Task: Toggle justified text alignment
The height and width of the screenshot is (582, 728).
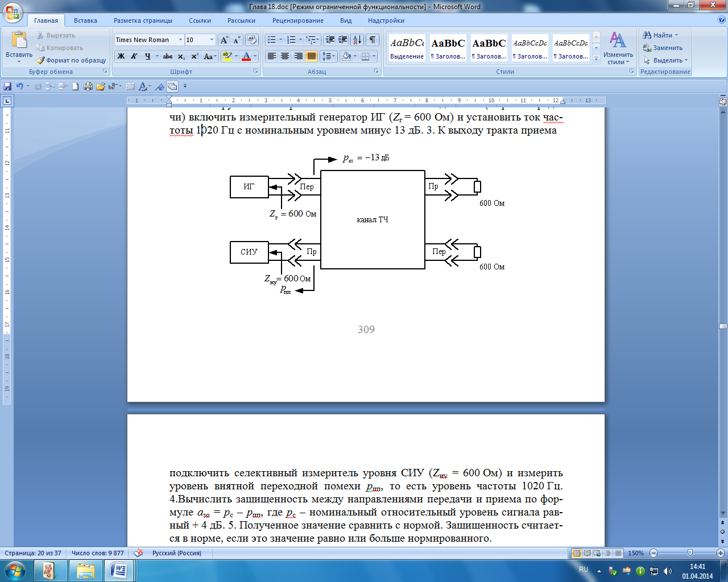Action: click(x=311, y=56)
